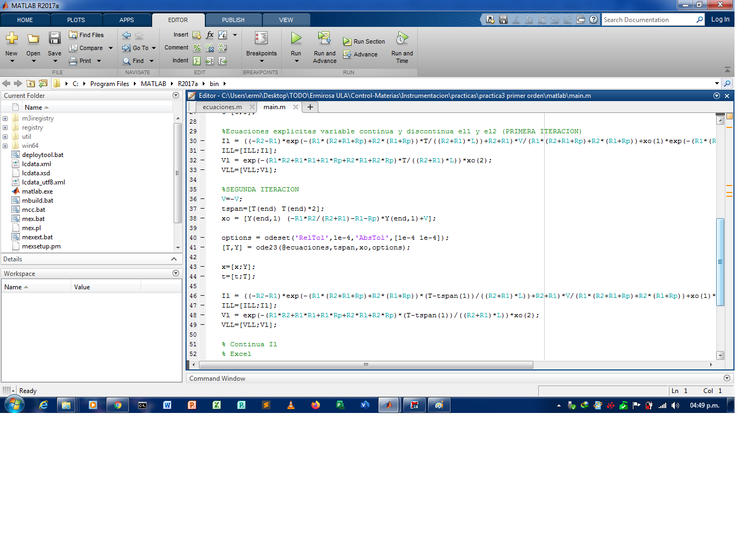Viewport: 756px width, 556px height.
Task: Click the Advance button
Action: tap(361, 54)
